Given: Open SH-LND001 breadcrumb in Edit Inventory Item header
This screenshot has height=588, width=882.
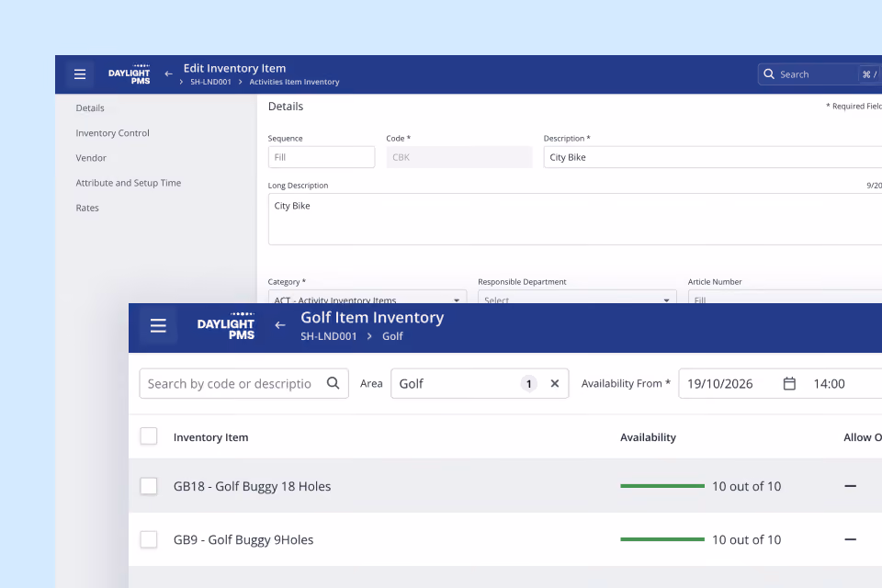Looking at the screenshot, I should click(210, 82).
